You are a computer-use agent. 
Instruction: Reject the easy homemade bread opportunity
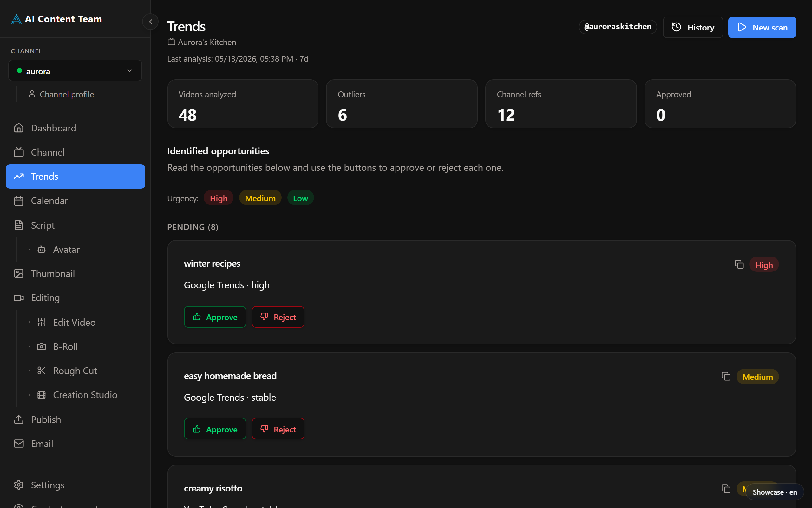click(278, 429)
